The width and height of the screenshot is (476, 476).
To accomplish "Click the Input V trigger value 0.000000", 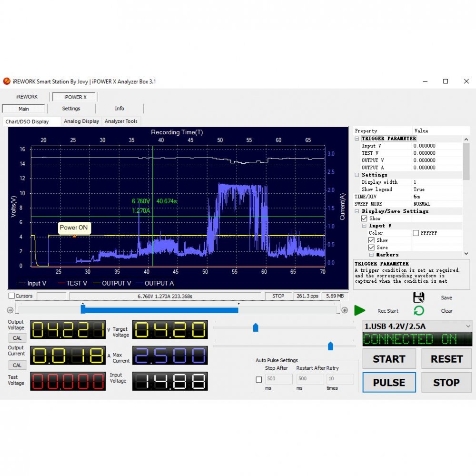I will tap(425, 146).
